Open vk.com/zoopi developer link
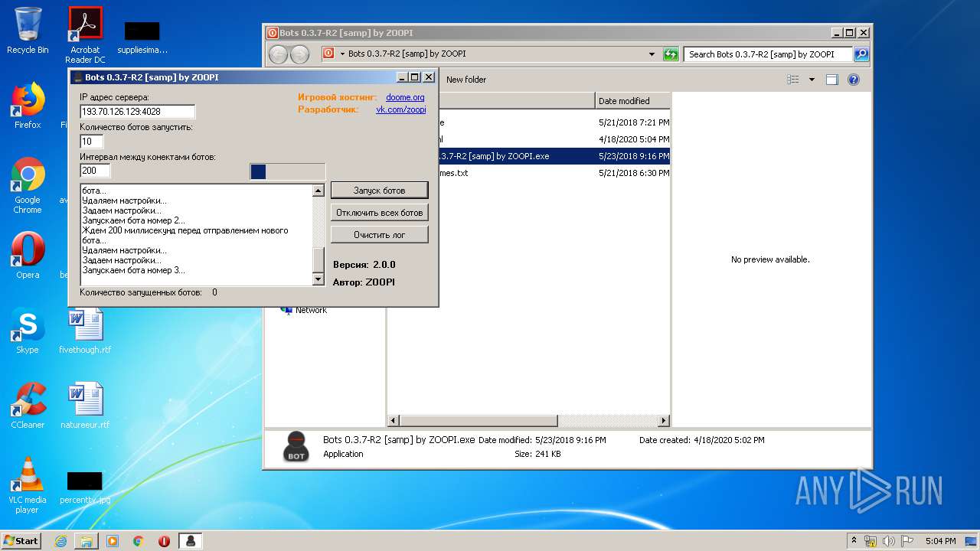The height and width of the screenshot is (551, 980). coord(401,109)
